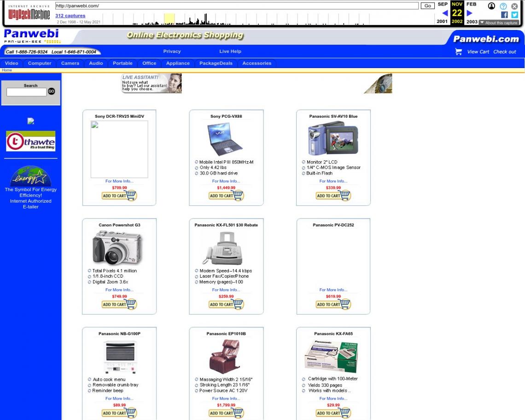
Task: Click Panwebi logo in header
Action: click(x=32, y=35)
